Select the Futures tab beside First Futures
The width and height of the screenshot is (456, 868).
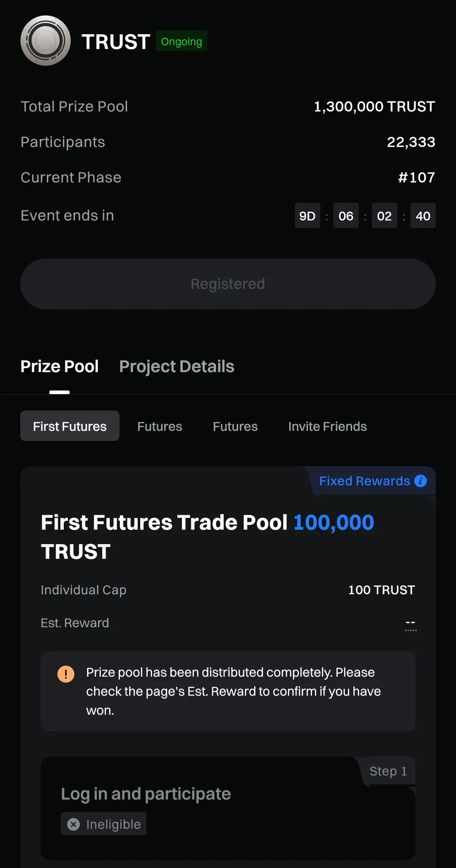pyautogui.click(x=160, y=426)
